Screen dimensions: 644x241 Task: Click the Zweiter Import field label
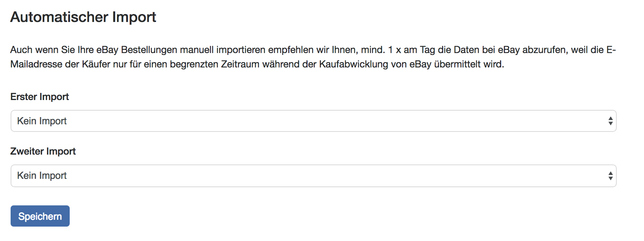tap(43, 151)
